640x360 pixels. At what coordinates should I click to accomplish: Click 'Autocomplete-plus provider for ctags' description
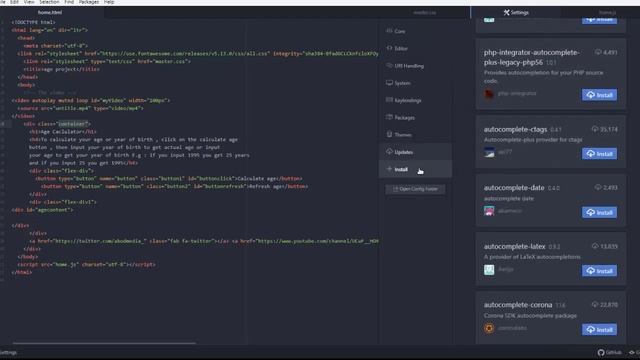[x=533, y=140]
